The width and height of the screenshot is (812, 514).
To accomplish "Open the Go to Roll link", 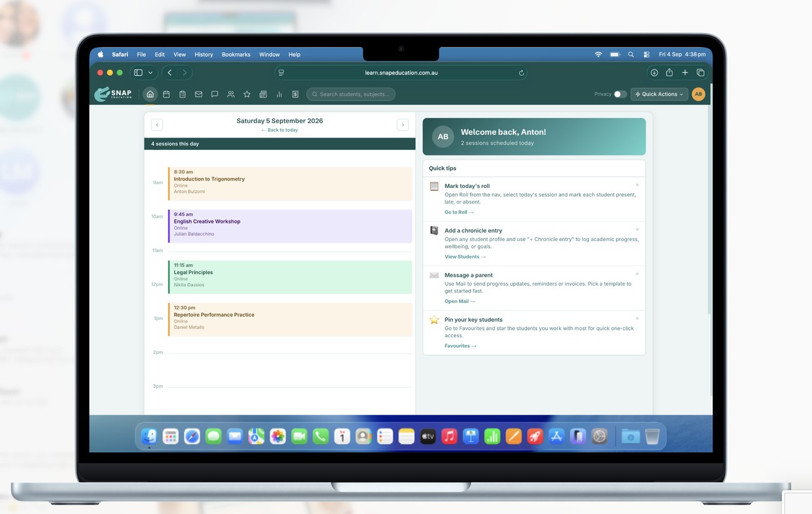I will tap(459, 212).
